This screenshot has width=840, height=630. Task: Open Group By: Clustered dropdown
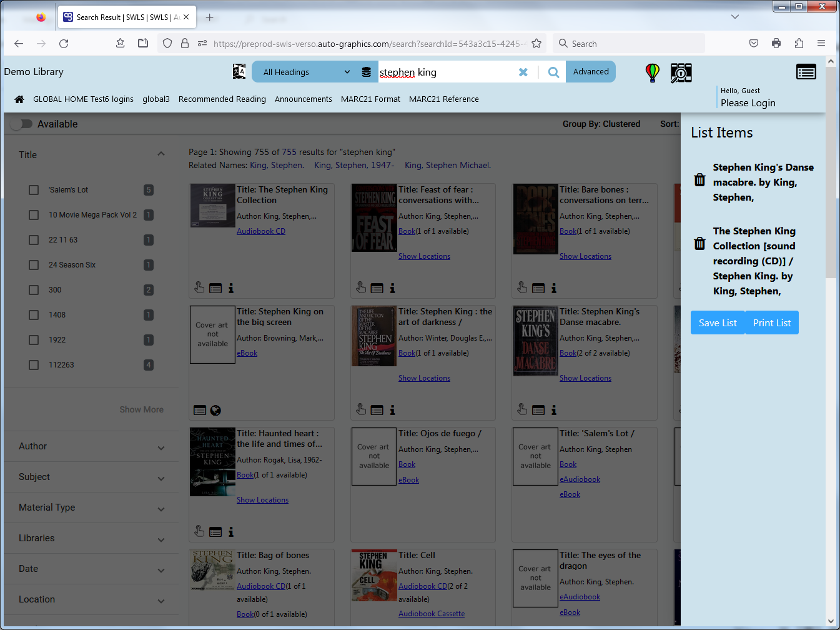(601, 124)
